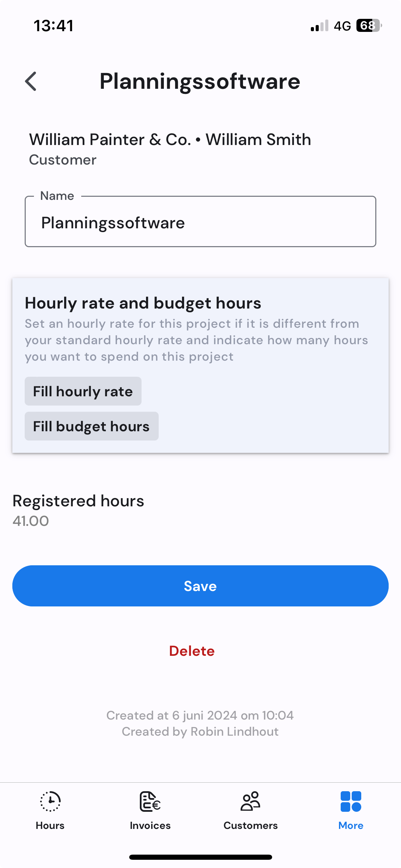The height and width of the screenshot is (868, 401).
Task: Tap the back chevron icon
Action: coord(31,81)
